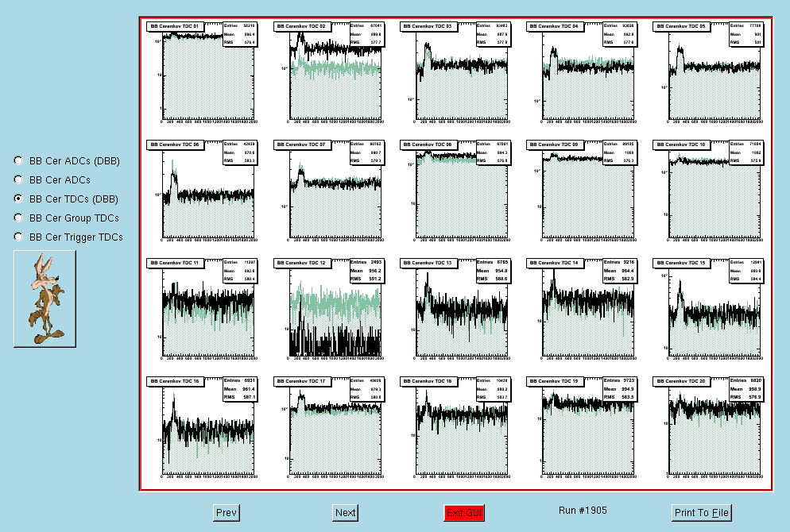Click the TDC 12 statistics box
This screenshot has height=532, width=790.
pos(367,270)
